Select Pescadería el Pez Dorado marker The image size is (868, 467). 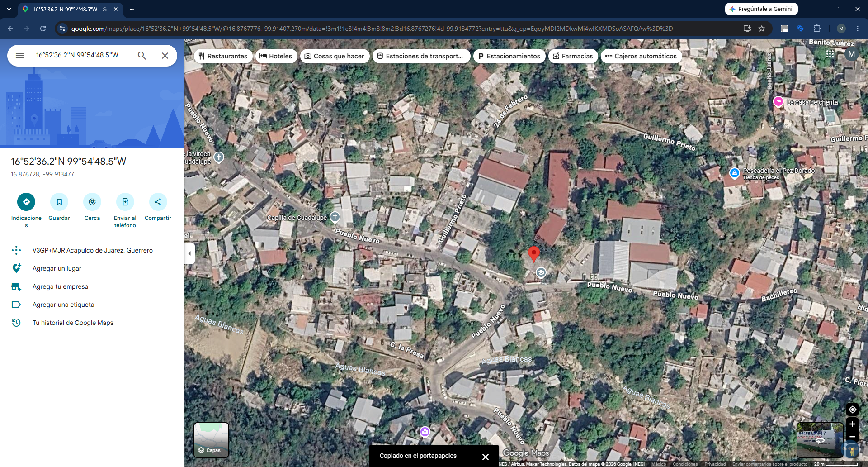click(x=735, y=173)
